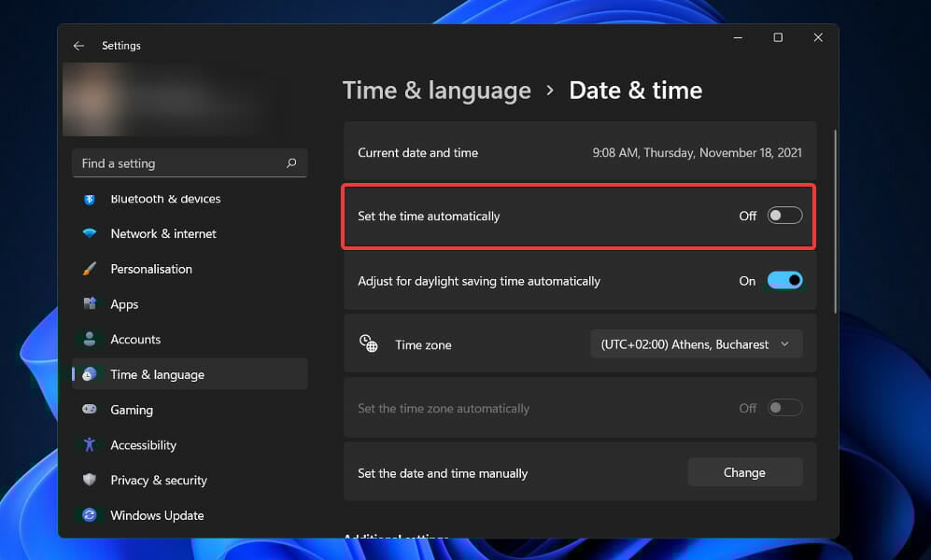Click the search magnifier icon
The width and height of the screenshot is (931, 560).
(291, 163)
